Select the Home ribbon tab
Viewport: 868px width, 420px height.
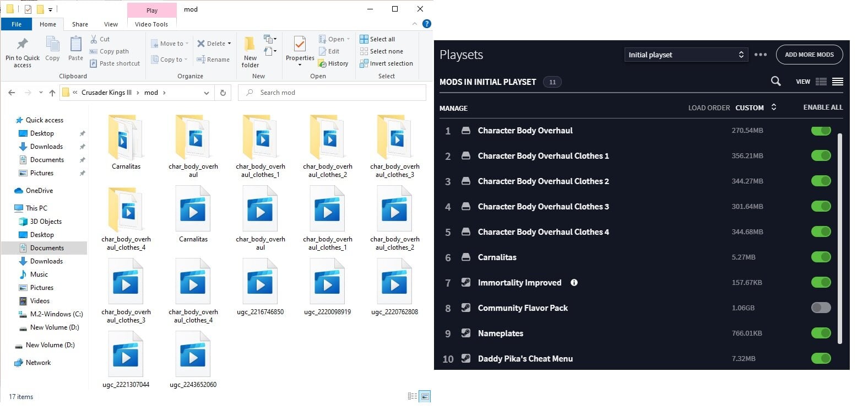(48, 24)
